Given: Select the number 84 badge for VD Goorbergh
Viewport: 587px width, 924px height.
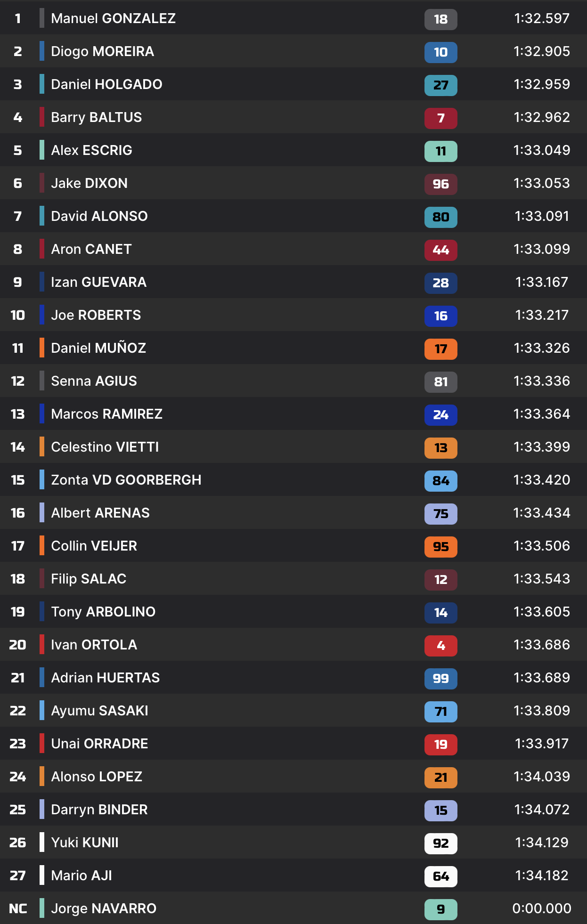Looking at the screenshot, I should [x=440, y=481].
